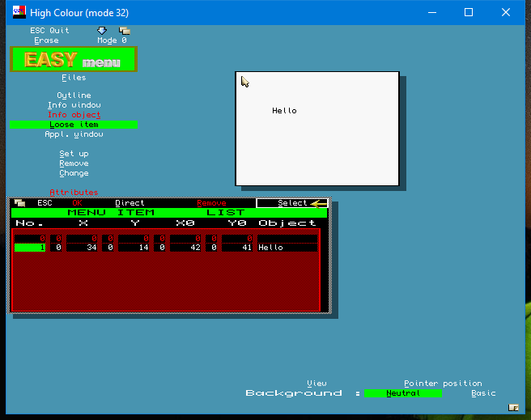Click the No. column header
531x420 pixels.
click(30, 223)
